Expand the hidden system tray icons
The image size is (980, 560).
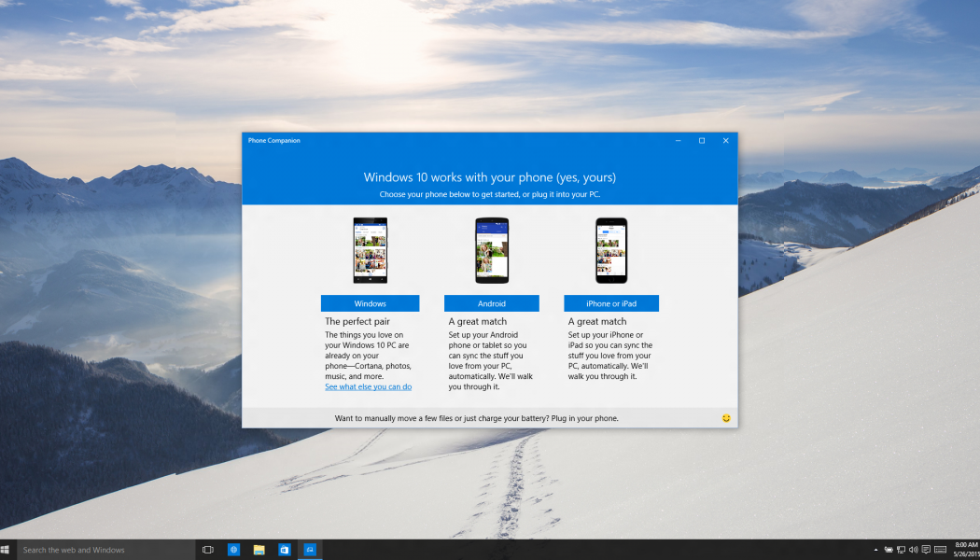pos(875,550)
